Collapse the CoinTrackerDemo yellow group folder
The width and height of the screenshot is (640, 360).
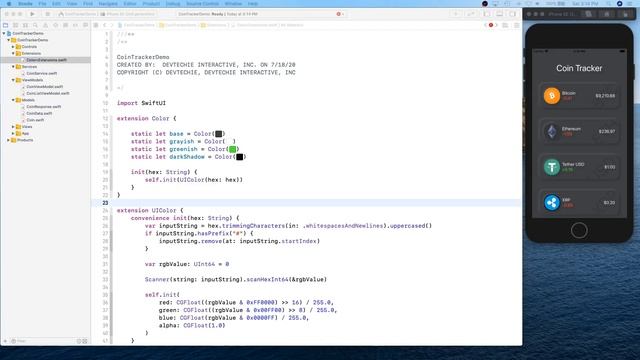(9, 40)
